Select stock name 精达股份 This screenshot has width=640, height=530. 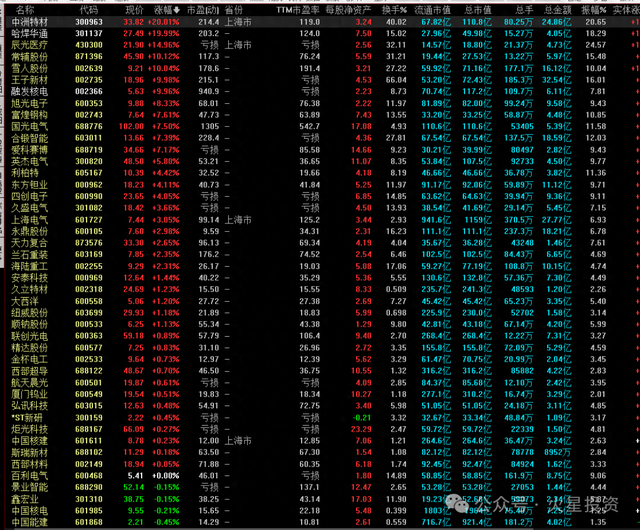[29, 347]
